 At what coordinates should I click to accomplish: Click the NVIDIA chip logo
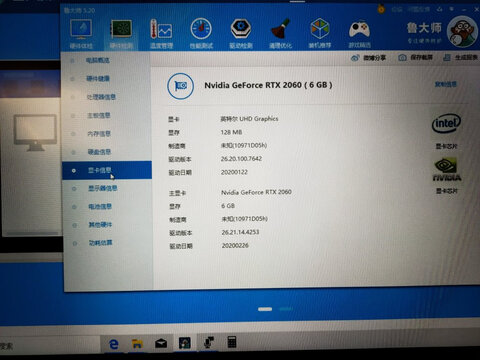(x=447, y=170)
